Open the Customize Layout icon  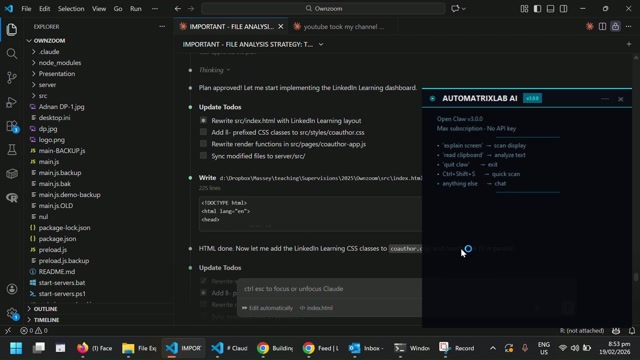pyautogui.click(x=524, y=9)
